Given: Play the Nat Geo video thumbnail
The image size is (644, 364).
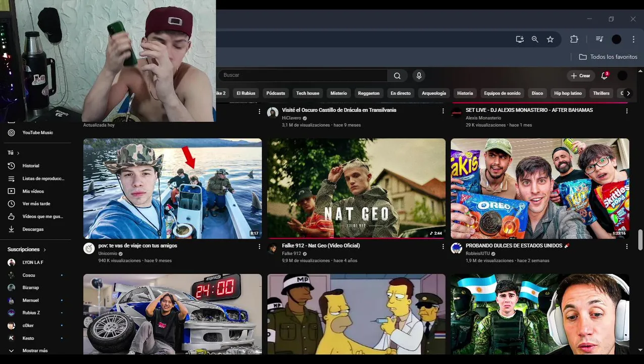Looking at the screenshot, I should [x=357, y=189].
